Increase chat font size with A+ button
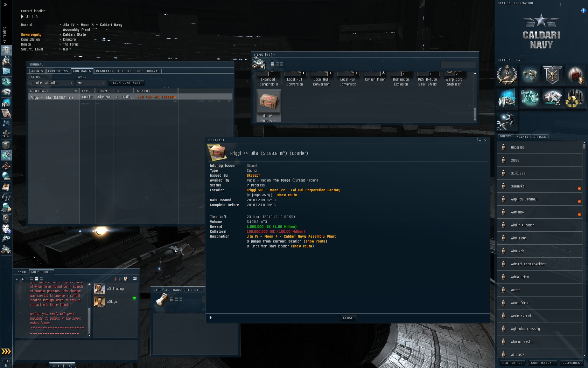Screen dimensions: 588x368 point(24,279)
